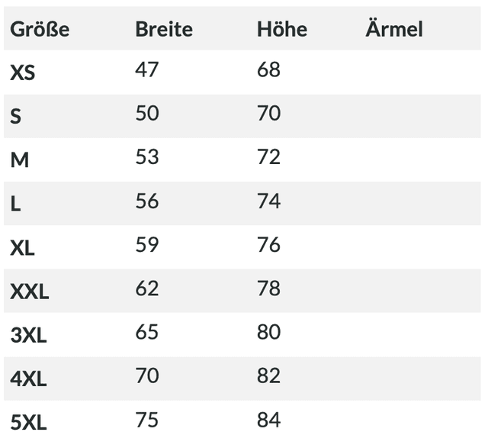
Task: Select the 5XL size row label
Action: pos(29,421)
